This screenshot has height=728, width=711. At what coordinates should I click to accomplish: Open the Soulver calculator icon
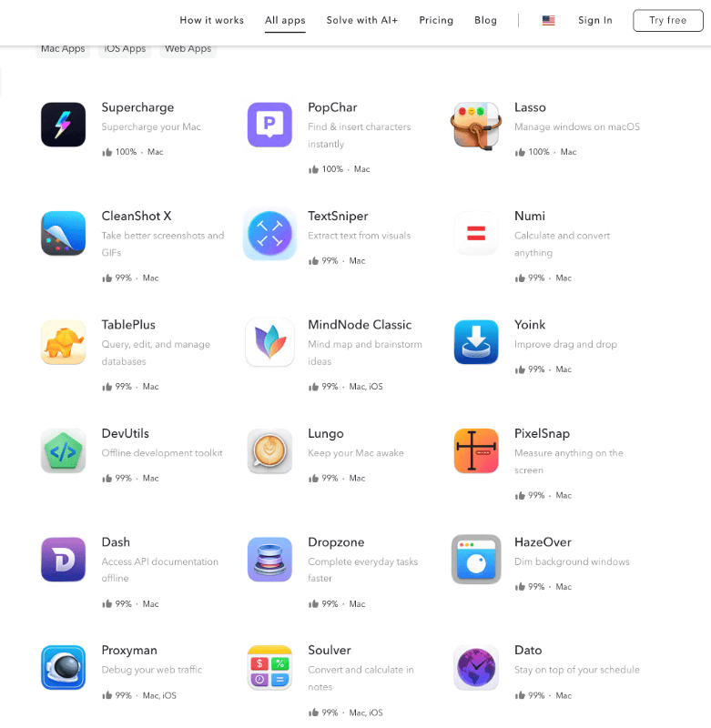(x=269, y=667)
